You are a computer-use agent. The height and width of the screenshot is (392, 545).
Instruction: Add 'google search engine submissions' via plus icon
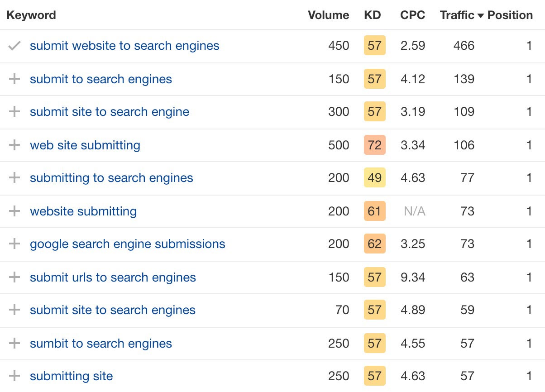coord(14,244)
